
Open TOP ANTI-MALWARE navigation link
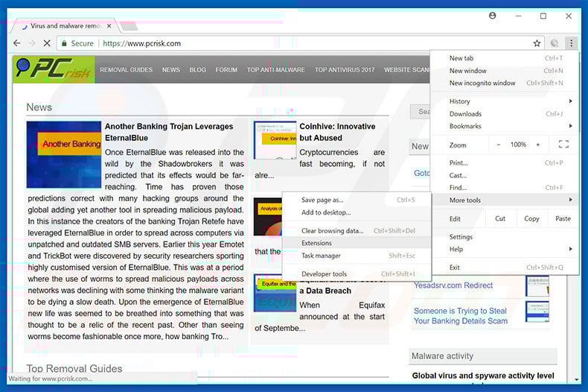pyautogui.click(x=275, y=70)
